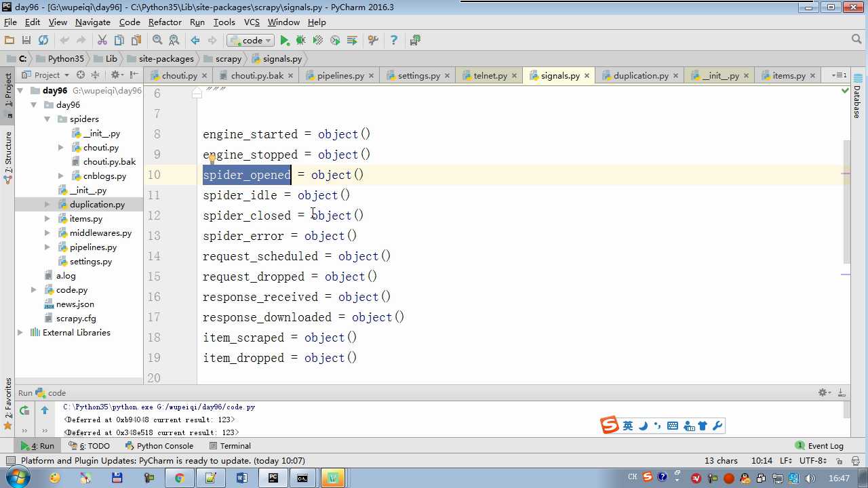The image size is (868, 488).
Task: Toggle Sogou English/Chinese input mode
Action: [x=627, y=426]
